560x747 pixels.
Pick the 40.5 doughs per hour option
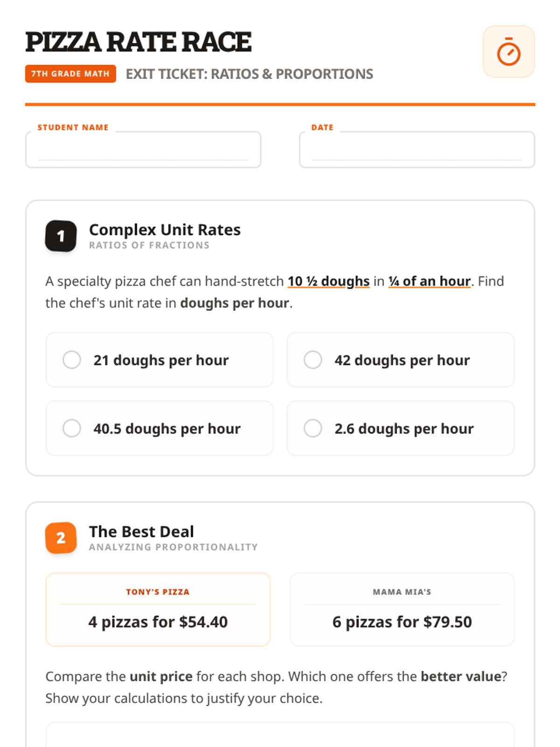[x=160, y=428]
